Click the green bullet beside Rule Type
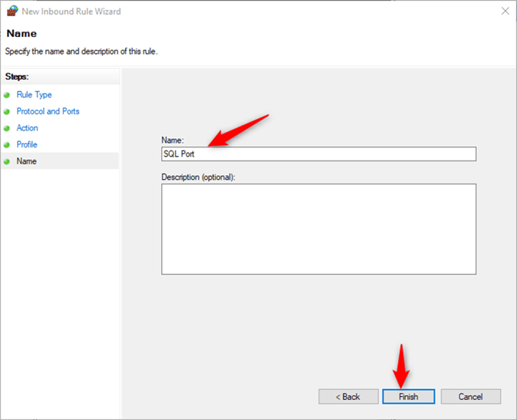Image resolution: width=517 pixels, height=420 pixels. (8, 95)
